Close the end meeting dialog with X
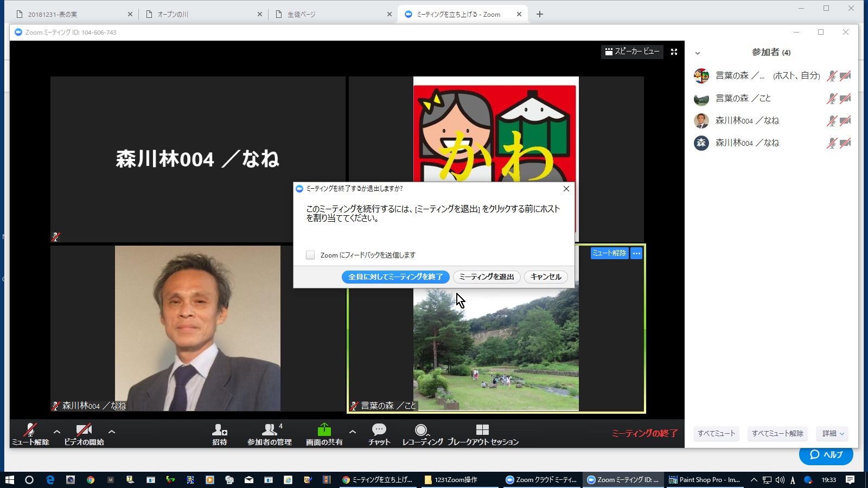The image size is (868, 488). point(566,189)
